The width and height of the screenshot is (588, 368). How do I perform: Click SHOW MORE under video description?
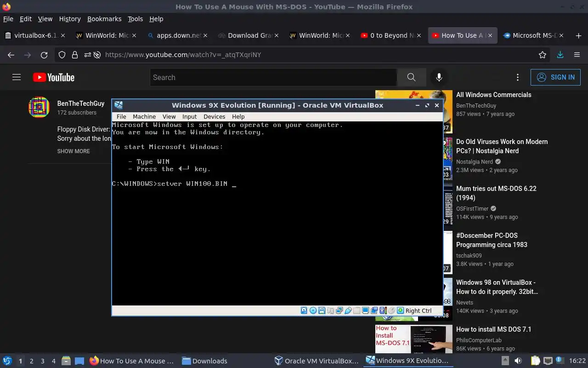pos(73,151)
